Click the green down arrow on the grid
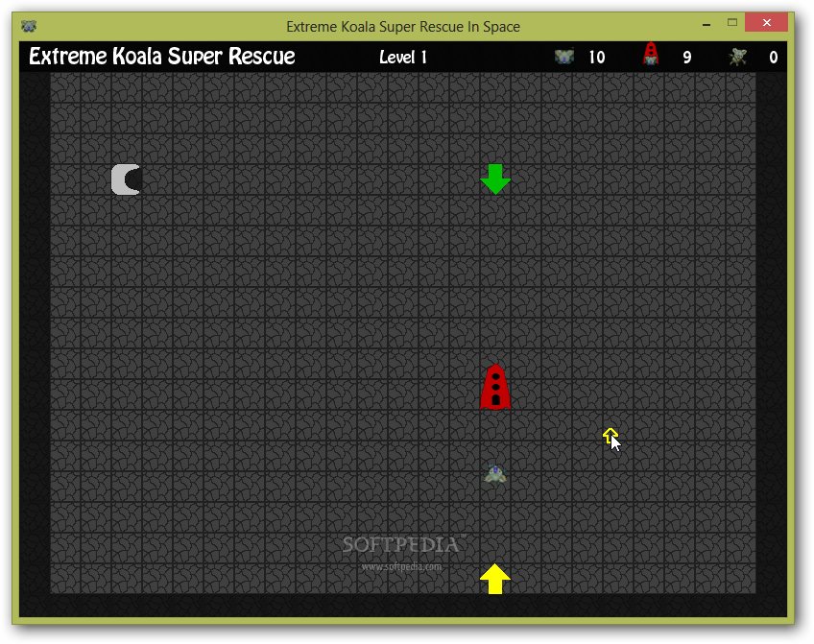The width and height of the screenshot is (814, 644). tap(495, 179)
